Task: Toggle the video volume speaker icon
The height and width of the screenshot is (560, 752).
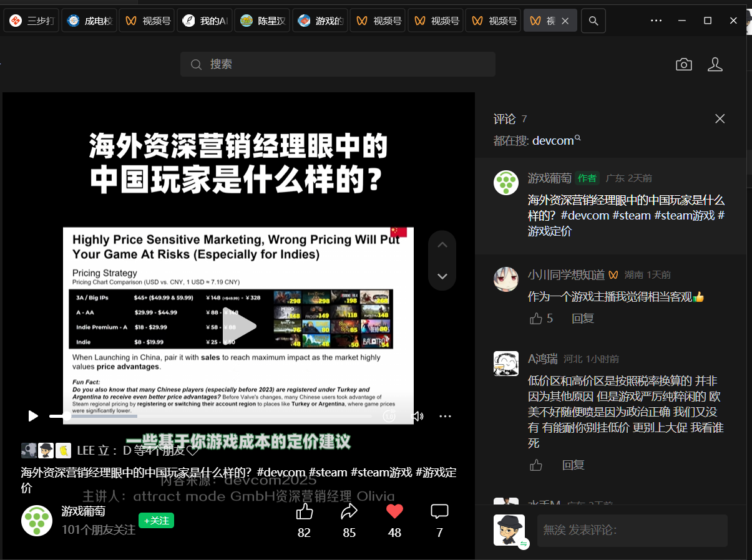Action: click(418, 416)
